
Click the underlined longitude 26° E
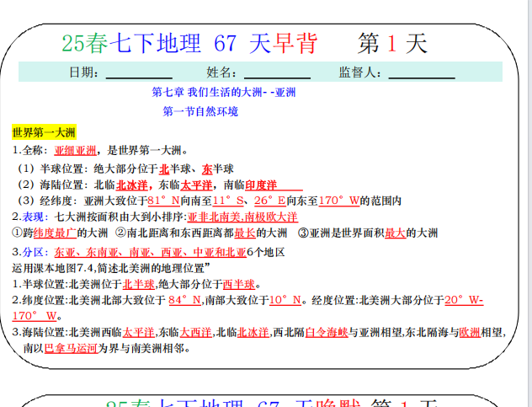tap(269, 201)
